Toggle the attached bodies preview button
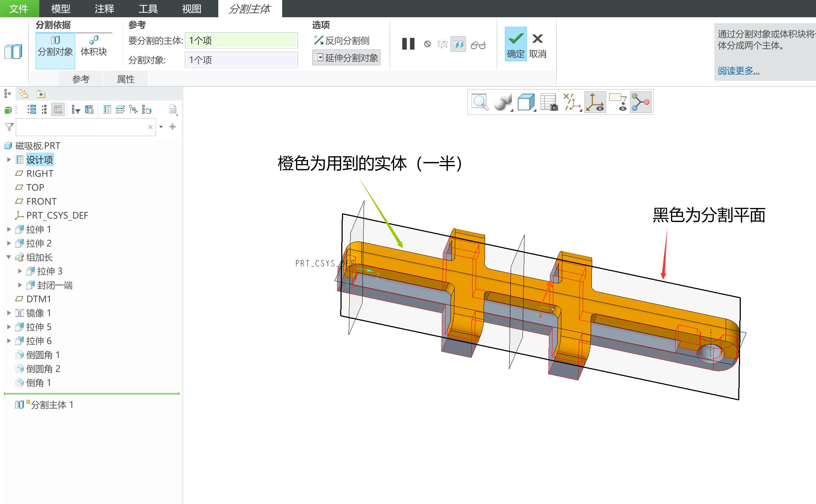 point(458,44)
